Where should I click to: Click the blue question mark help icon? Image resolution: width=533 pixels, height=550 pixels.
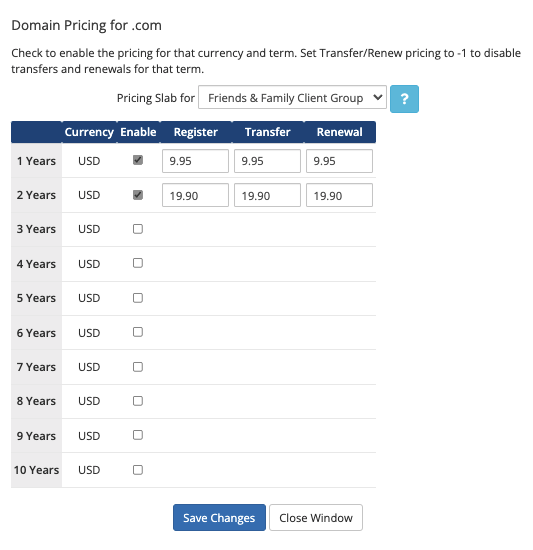click(404, 99)
